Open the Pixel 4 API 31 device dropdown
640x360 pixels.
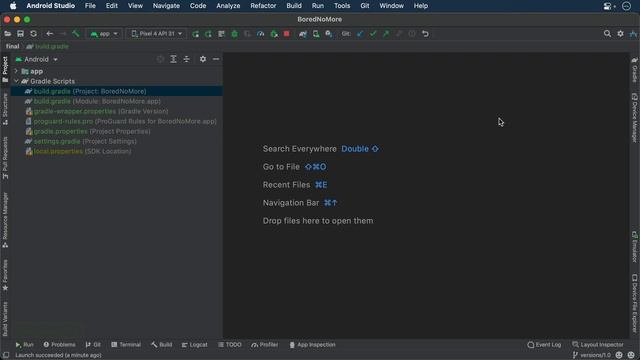pyautogui.click(x=157, y=34)
